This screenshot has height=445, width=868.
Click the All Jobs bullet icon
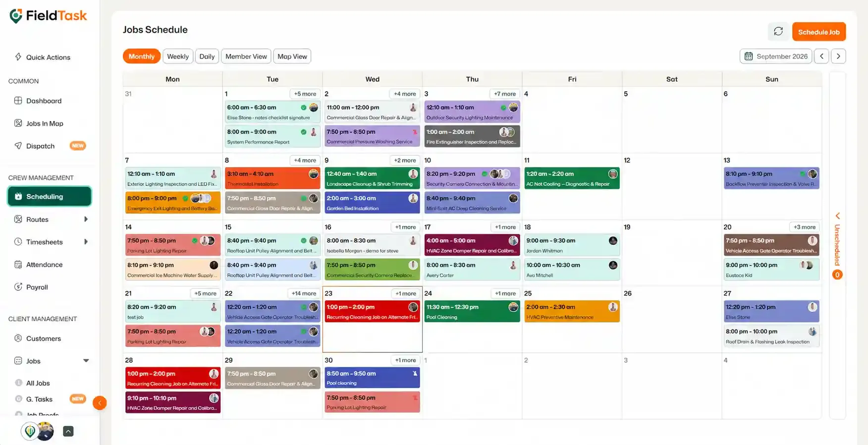(x=18, y=383)
